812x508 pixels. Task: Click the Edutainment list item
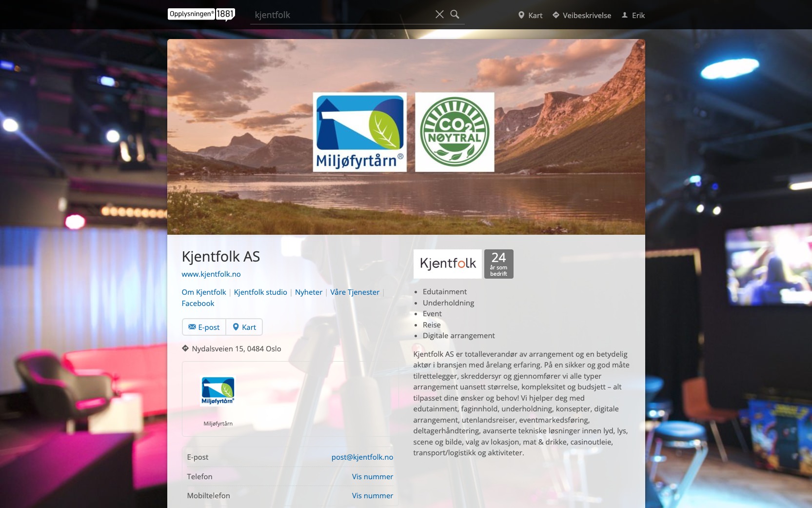[x=445, y=292]
